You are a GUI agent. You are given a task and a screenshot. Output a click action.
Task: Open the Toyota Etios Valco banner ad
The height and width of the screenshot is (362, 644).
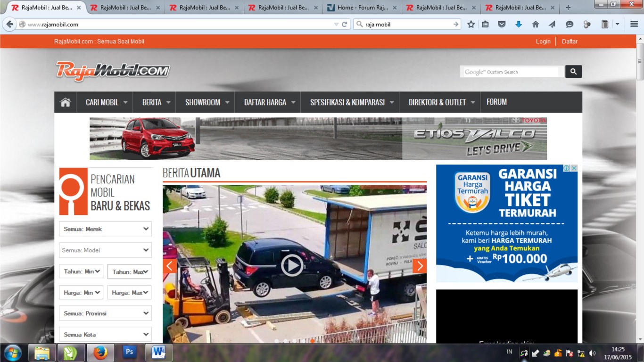318,139
